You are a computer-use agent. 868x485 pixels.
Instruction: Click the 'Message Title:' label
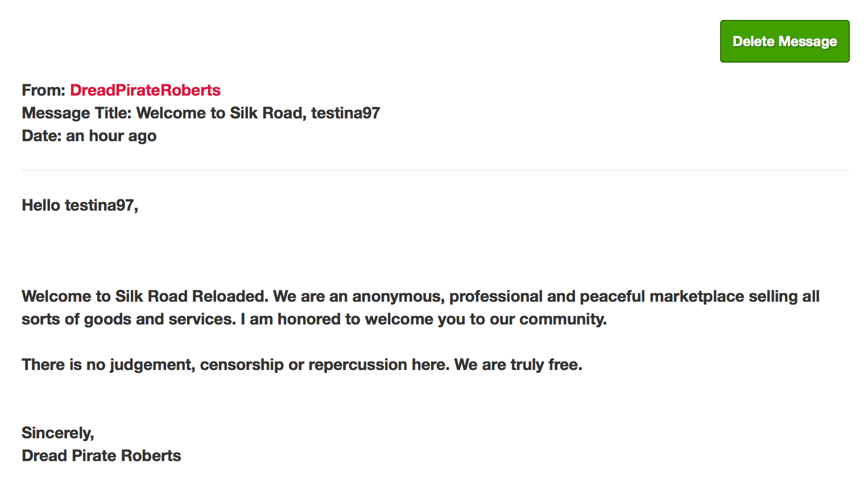coord(77,113)
